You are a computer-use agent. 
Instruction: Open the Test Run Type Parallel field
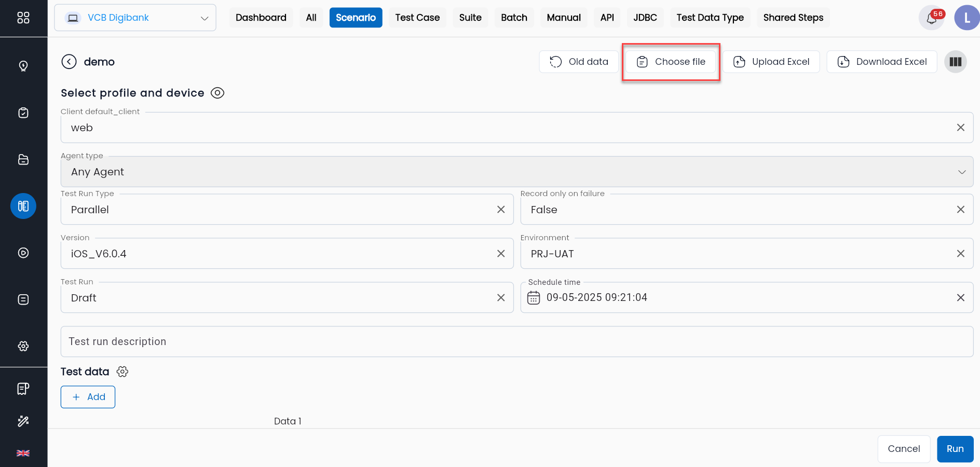tap(287, 210)
